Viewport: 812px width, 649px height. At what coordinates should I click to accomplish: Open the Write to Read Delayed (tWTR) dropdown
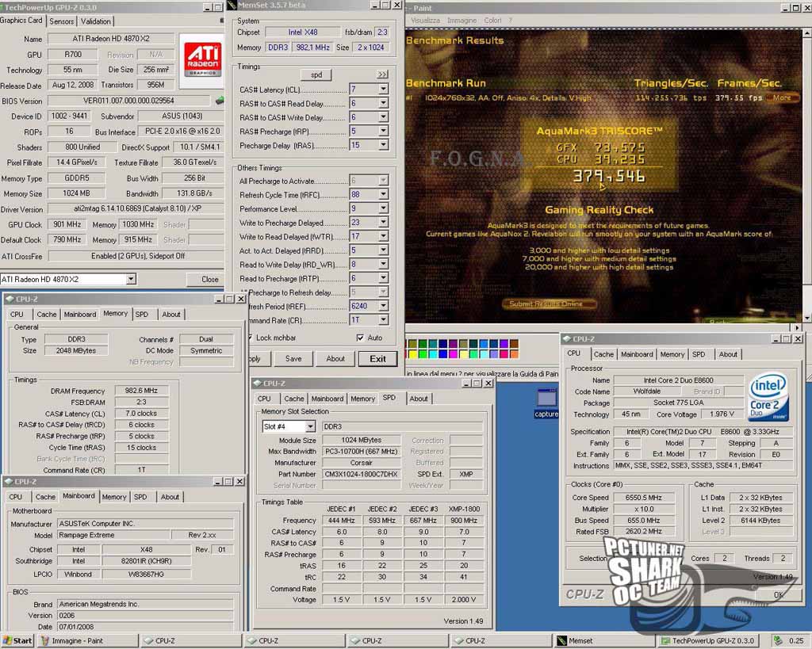coord(383,236)
